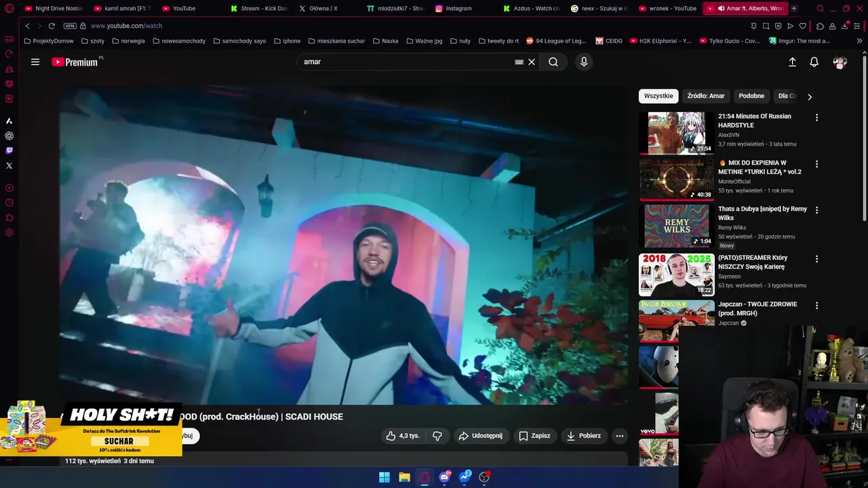Click the AlexSVN channel name
Screen dimensions: 868x488
pyautogui.click(x=729, y=135)
